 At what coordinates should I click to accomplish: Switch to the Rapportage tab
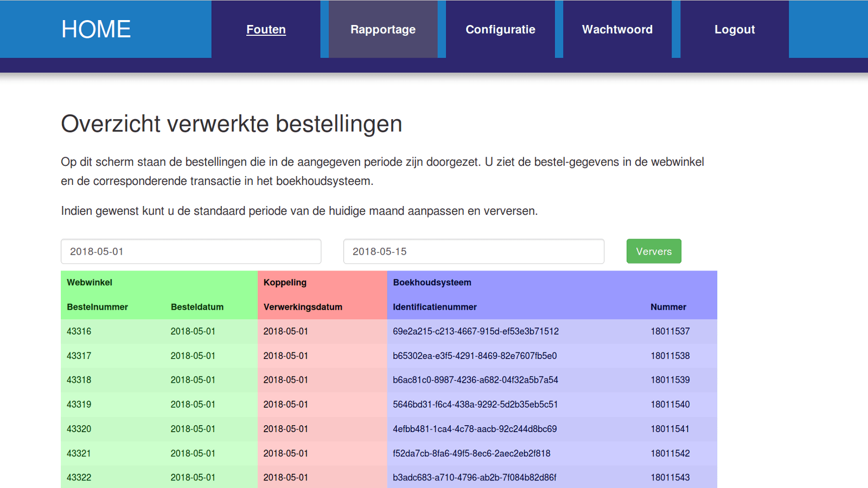[x=383, y=29]
